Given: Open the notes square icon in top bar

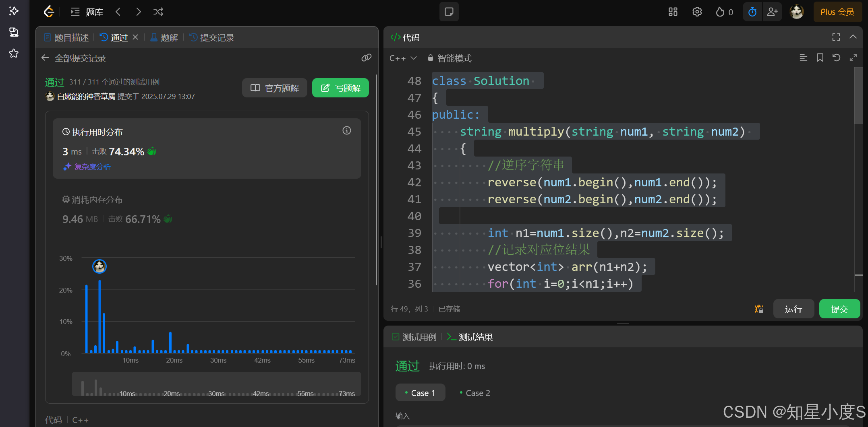Looking at the screenshot, I should (449, 12).
